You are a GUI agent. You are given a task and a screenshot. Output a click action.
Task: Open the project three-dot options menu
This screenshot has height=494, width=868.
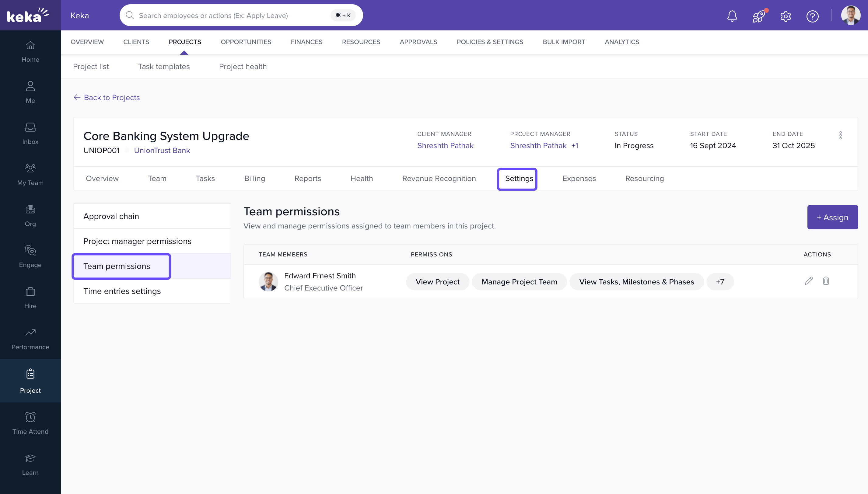841,135
